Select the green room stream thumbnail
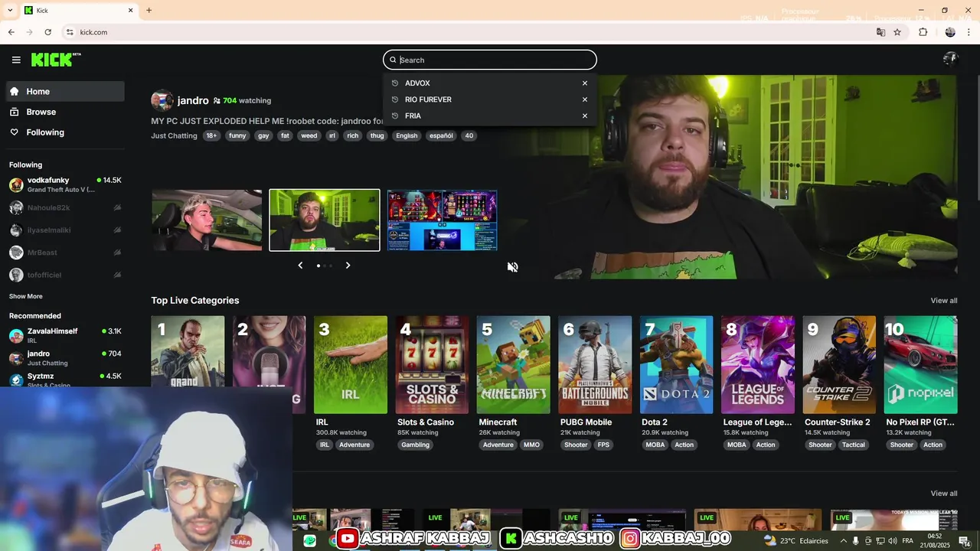 325,220
